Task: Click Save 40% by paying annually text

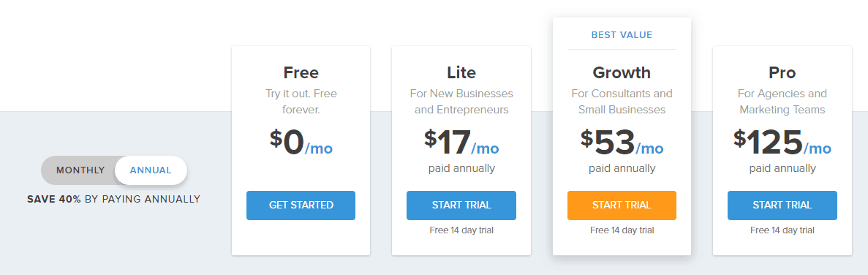Action: click(x=113, y=199)
